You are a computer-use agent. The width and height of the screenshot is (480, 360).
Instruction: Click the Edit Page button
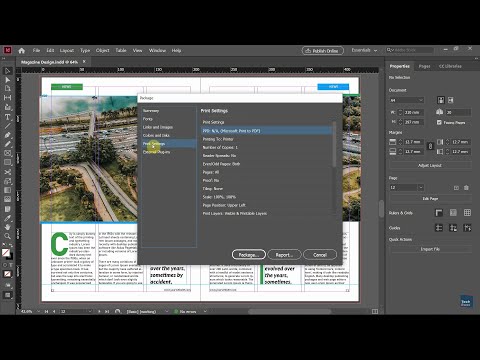(430, 198)
